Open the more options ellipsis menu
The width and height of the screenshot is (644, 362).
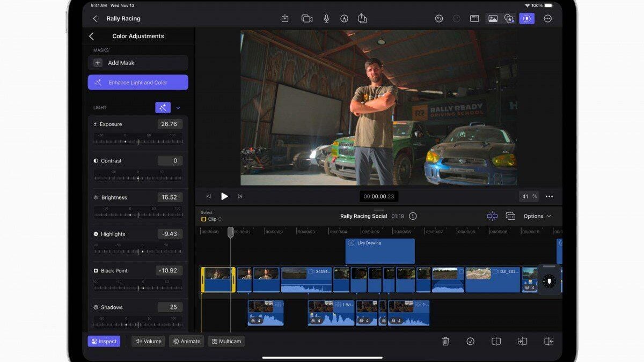547,19
